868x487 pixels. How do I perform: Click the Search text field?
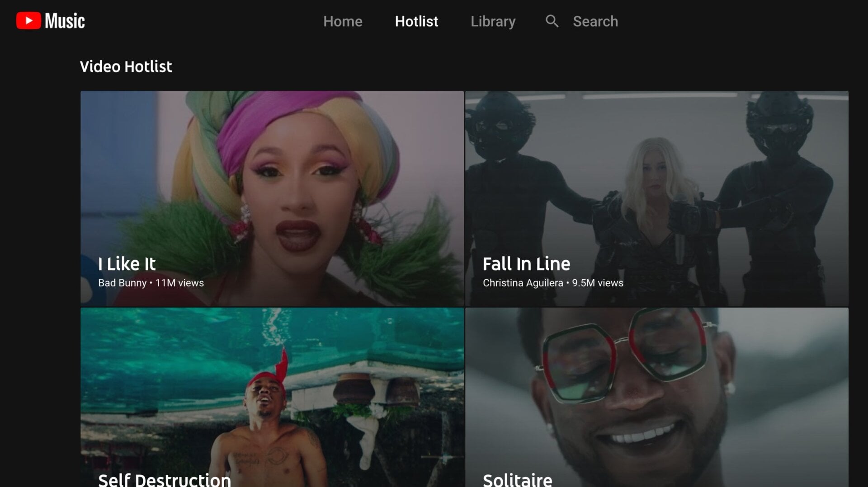[595, 21]
